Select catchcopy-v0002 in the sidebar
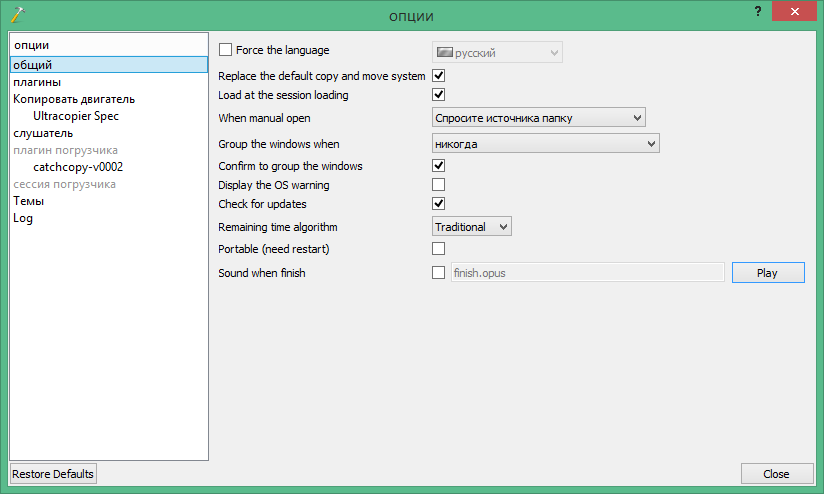824x494 pixels. (78, 167)
